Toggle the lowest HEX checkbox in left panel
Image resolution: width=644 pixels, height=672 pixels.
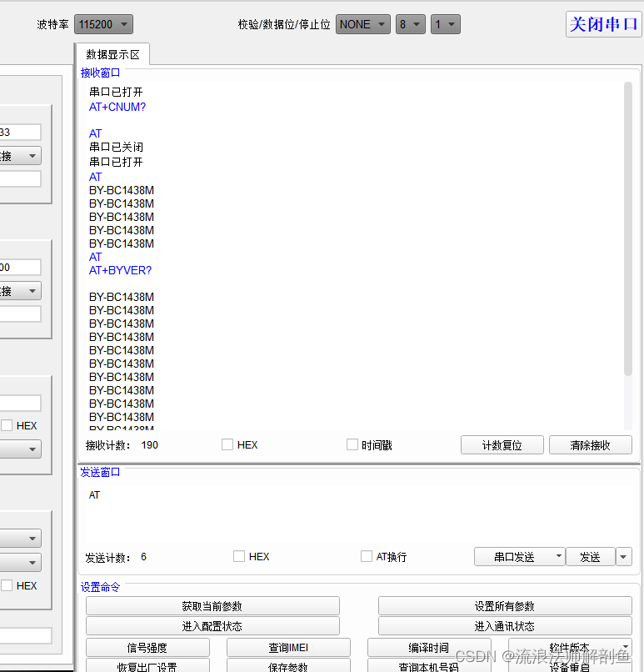click(x=7, y=585)
